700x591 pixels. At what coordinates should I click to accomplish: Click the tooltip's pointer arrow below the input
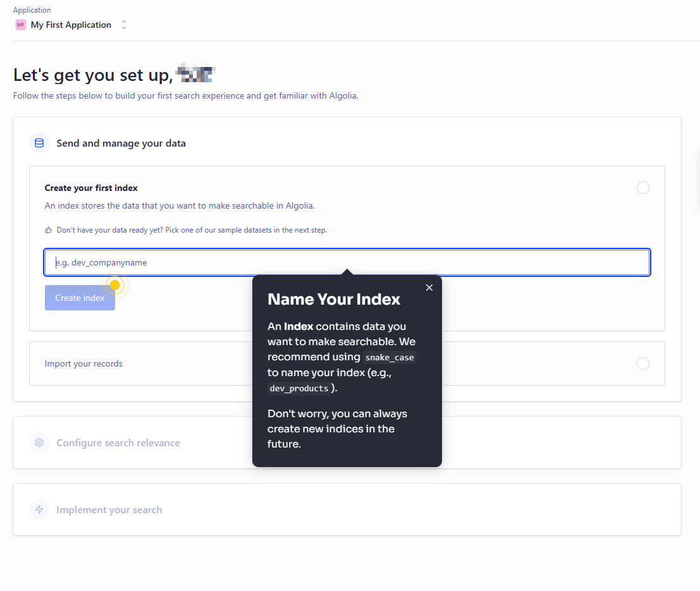tap(347, 272)
